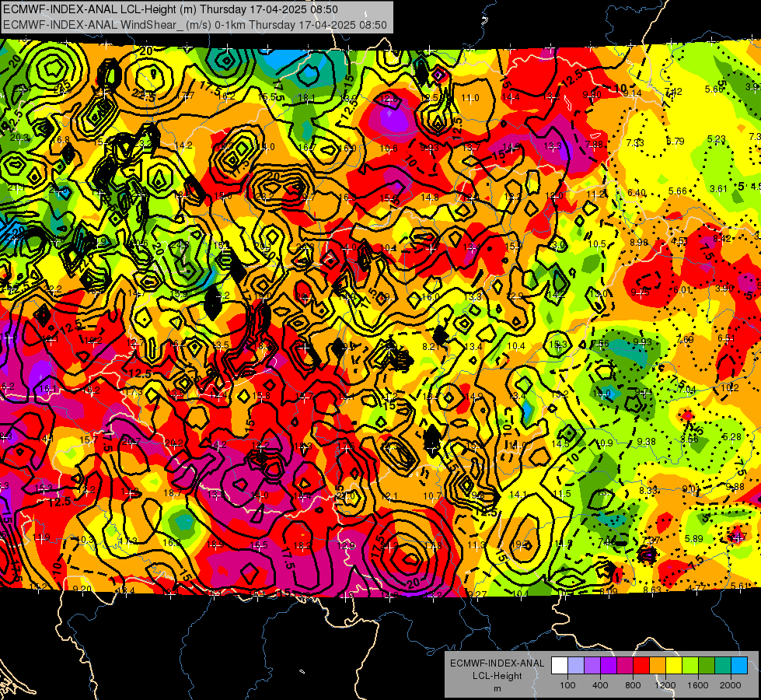This screenshot has width=761, height=700.
Task: Select the white legend swatch below 100
Action: [560, 665]
